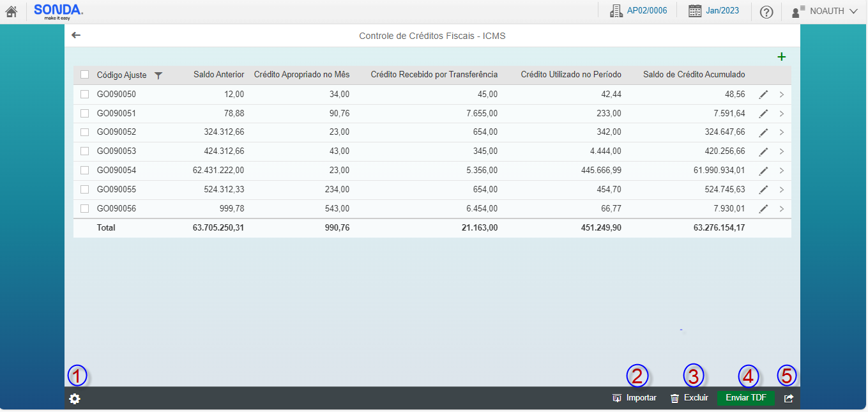
Task: Click Crédito Apropriado no Mês column header
Action: [302, 75]
